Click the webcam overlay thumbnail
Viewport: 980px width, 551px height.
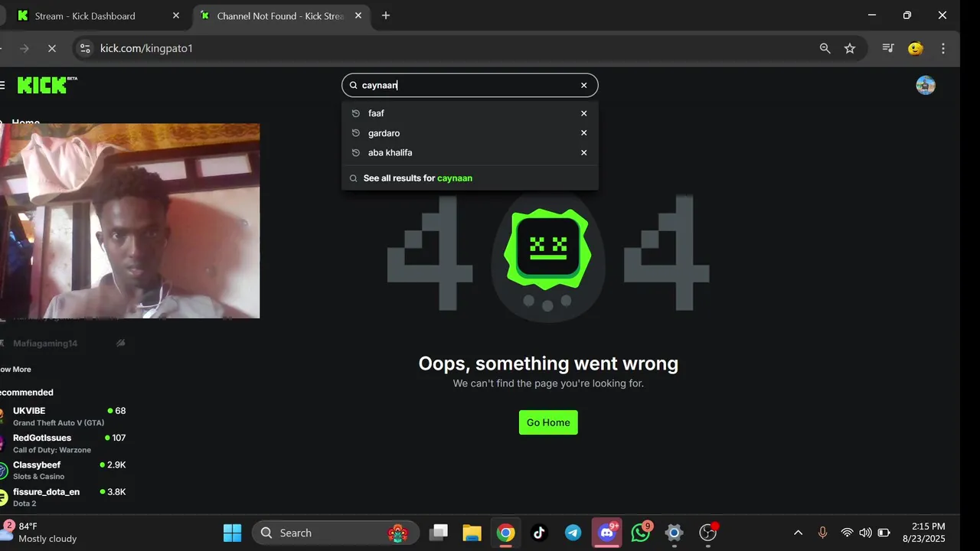pos(129,221)
